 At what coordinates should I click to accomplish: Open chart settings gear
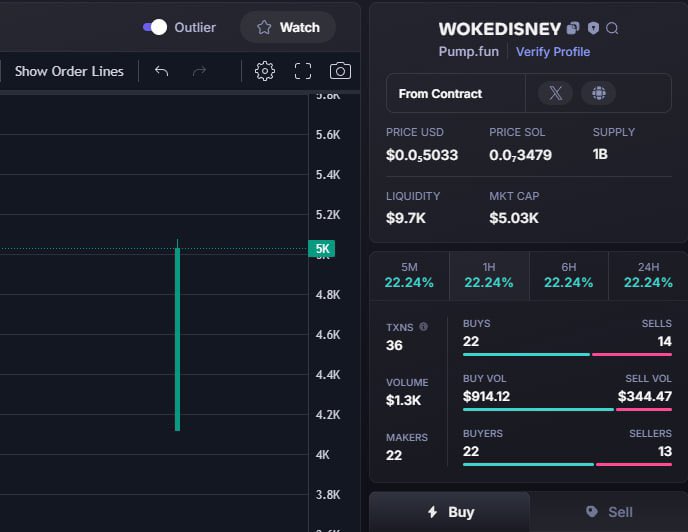(x=265, y=71)
